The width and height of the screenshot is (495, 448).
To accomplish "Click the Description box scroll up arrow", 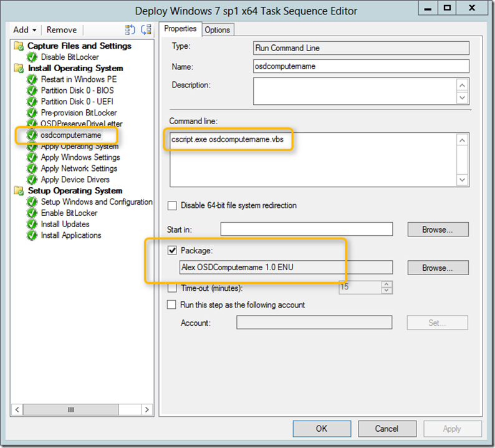I will click(462, 85).
